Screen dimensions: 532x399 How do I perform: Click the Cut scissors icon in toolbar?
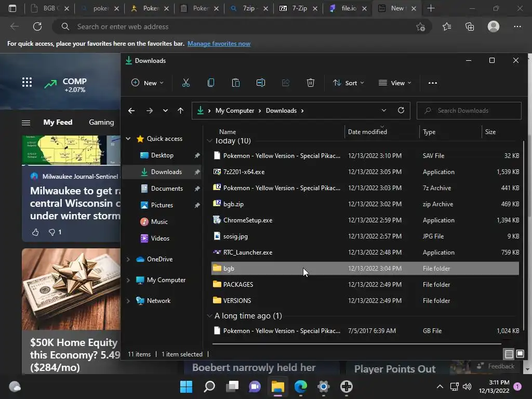click(x=186, y=83)
